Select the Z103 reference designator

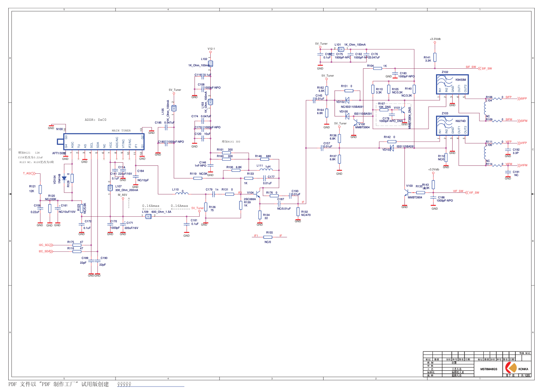point(445,113)
